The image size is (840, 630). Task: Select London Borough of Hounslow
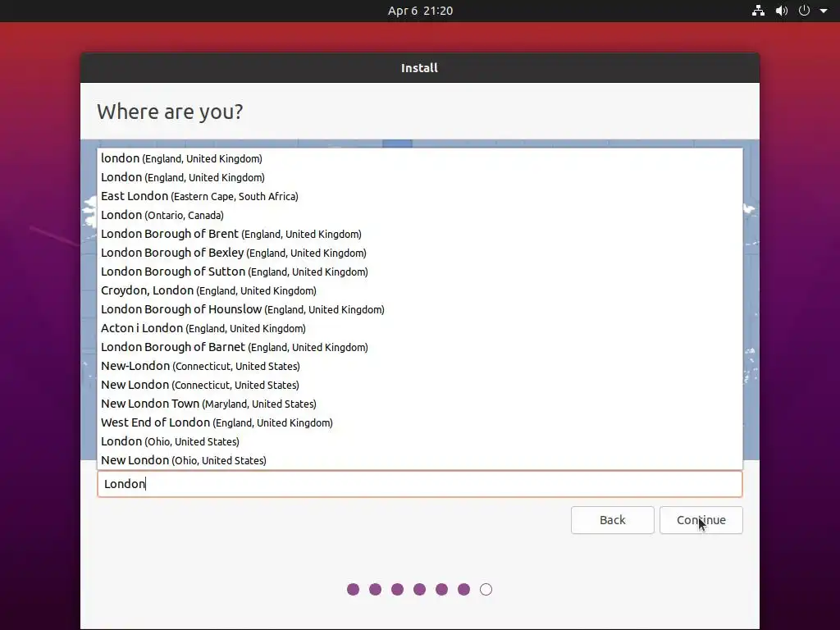420,309
